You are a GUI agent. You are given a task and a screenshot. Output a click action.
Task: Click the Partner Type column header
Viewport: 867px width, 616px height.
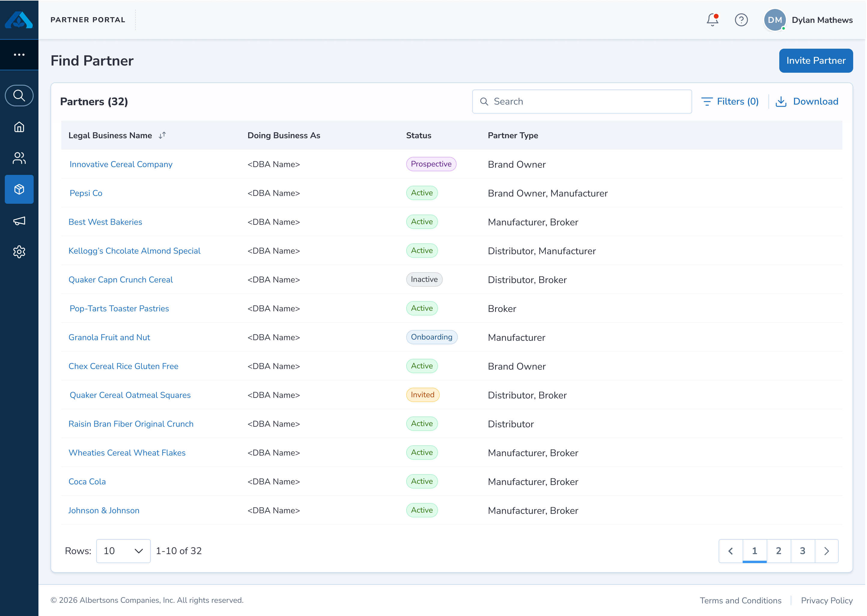[513, 136]
